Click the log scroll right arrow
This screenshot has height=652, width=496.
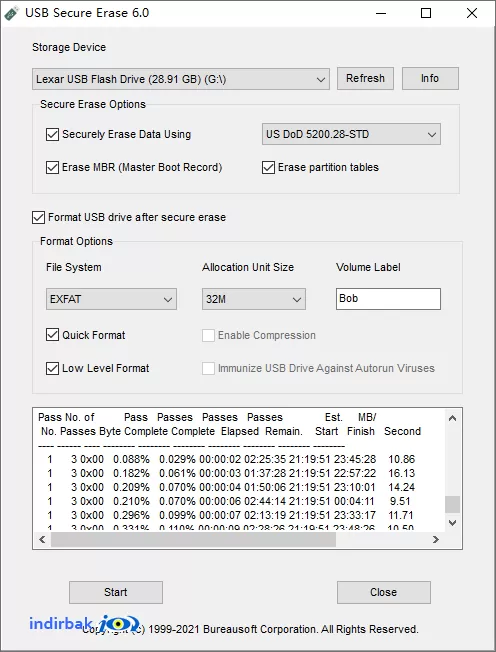[436, 540]
